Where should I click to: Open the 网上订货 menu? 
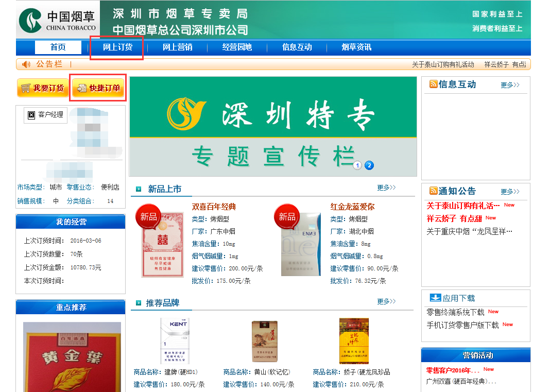click(117, 47)
